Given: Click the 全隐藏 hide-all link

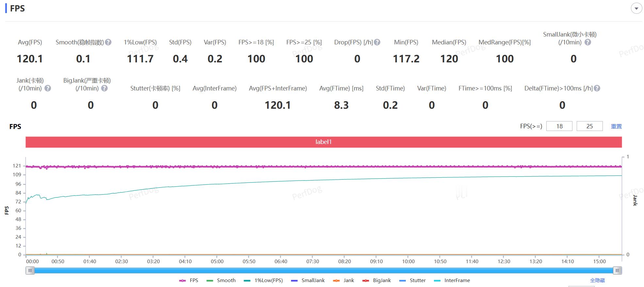Looking at the screenshot, I should 597,280.
